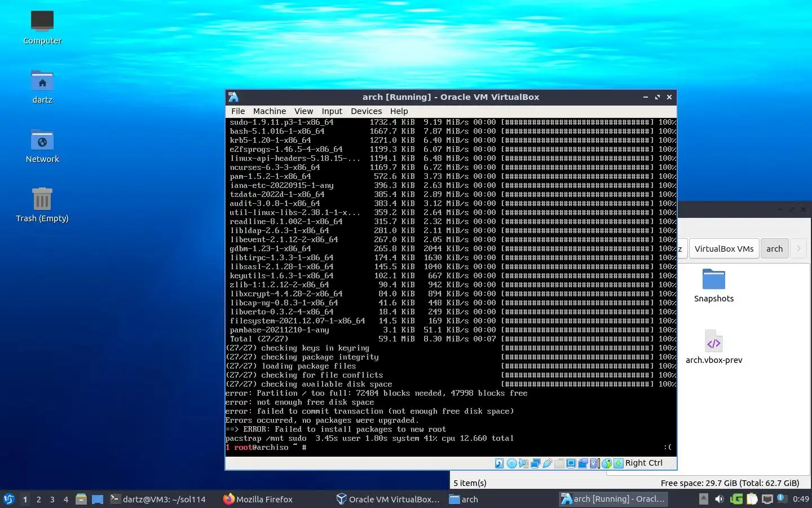
Task: Click the 0:49 clock in taskbar
Action: point(800,499)
